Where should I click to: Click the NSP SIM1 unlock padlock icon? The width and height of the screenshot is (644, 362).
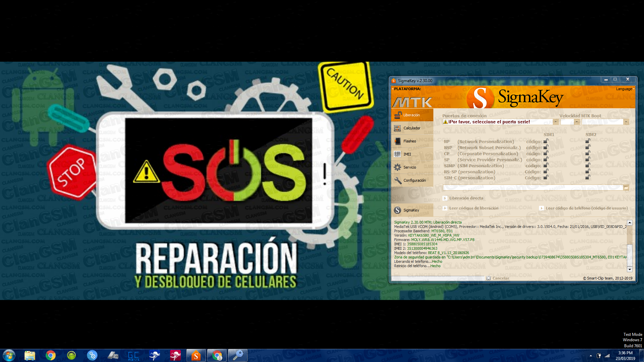pos(546,147)
